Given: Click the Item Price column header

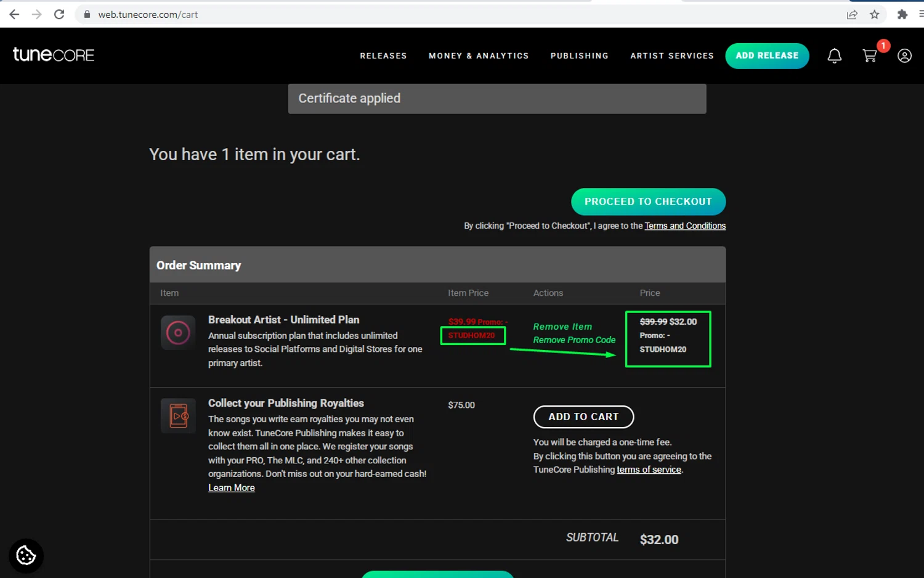Looking at the screenshot, I should (x=468, y=293).
